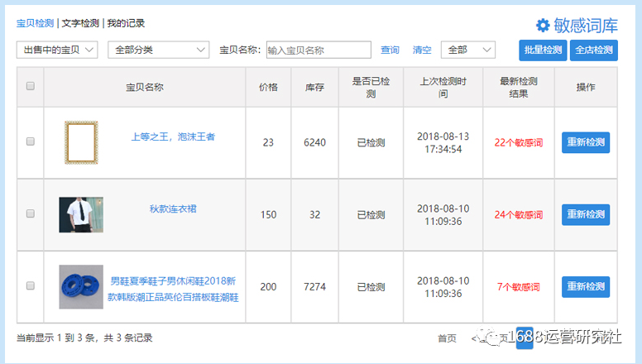Click the record count text 共 3 条记录
Screen dimensions: 642x364
point(128,338)
